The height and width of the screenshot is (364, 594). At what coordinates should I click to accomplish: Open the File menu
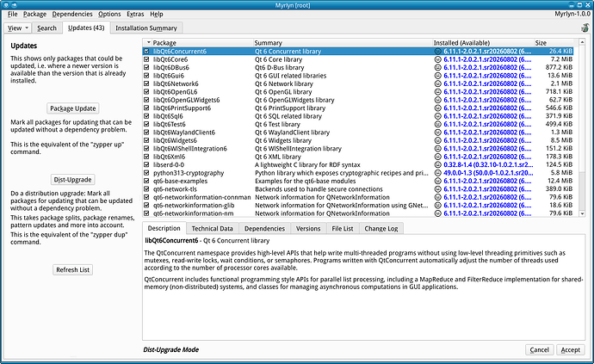pos(12,14)
